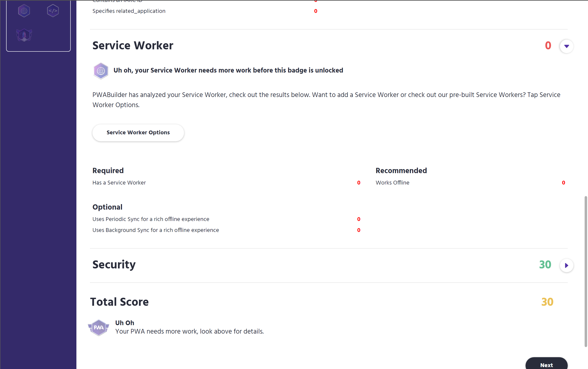Click the Service Worker globe badge icon
The width and height of the screenshot is (588, 369).
100,71
